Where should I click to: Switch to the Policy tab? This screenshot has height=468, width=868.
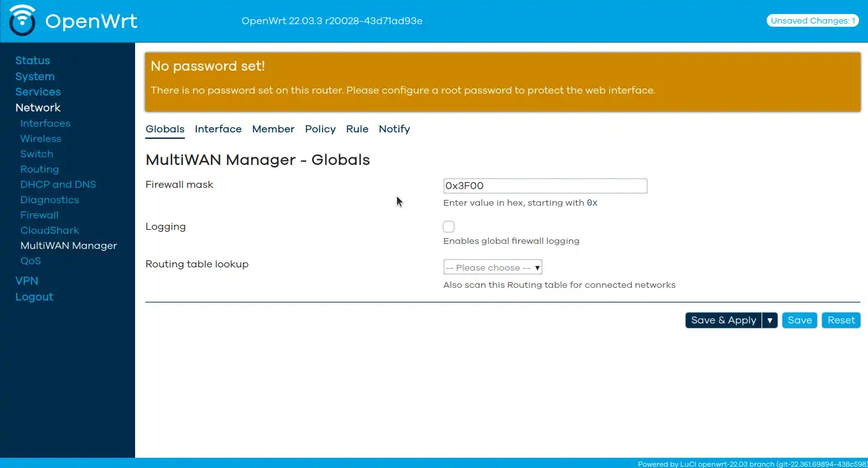point(320,129)
